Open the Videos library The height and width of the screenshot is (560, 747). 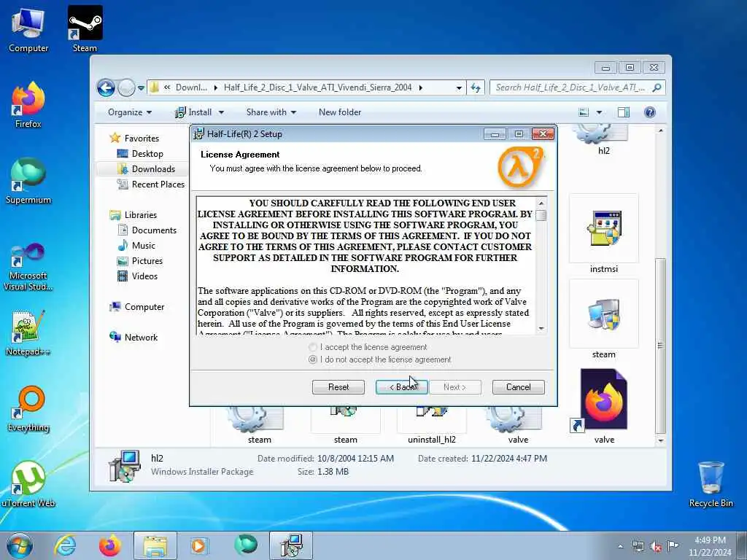pyautogui.click(x=137, y=276)
